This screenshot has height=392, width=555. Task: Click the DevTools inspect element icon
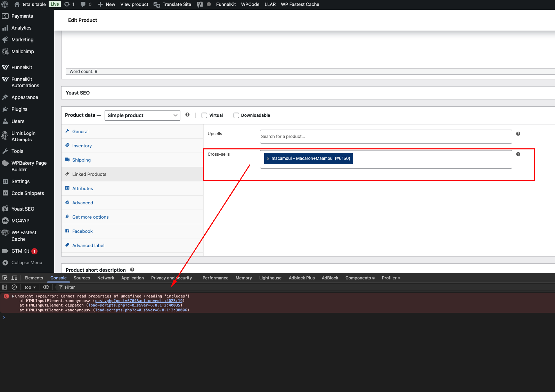point(5,278)
